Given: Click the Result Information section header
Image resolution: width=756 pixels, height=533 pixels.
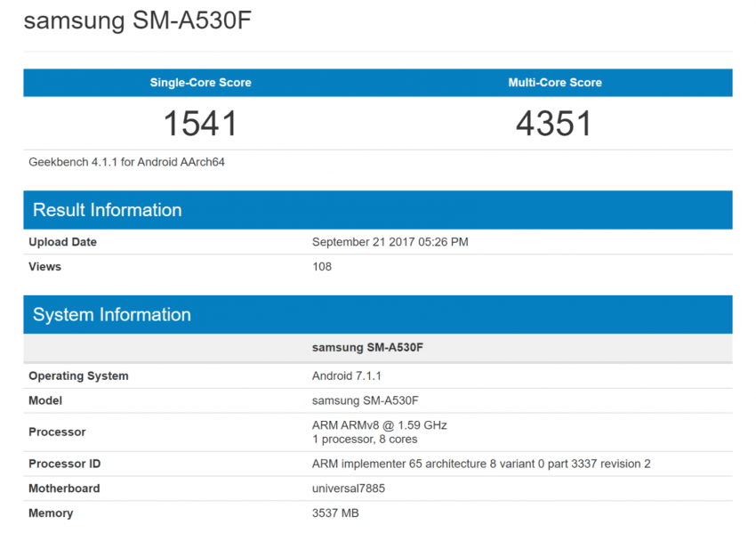Looking at the screenshot, I should (x=378, y=210).
